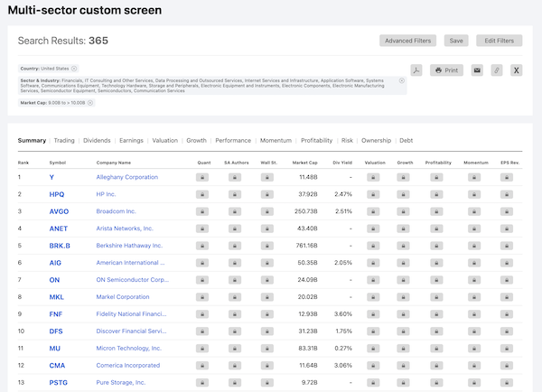
Task: Click locked Growth grade for Berkshire Hathaway
Action: click(403, 246)
